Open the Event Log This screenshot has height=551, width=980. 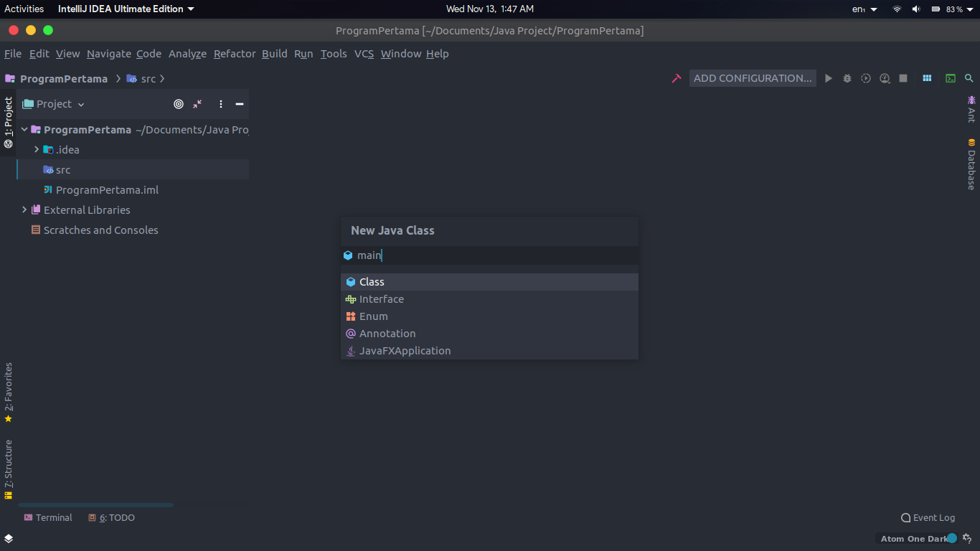click(928, 517)
